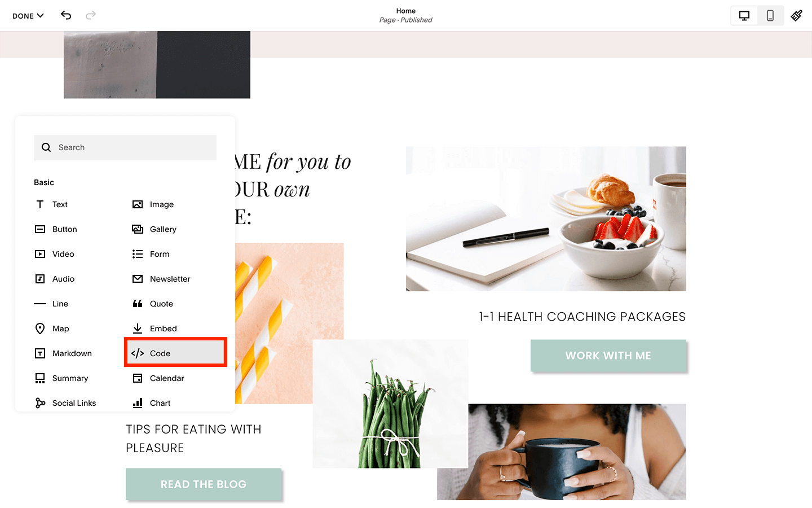
Task: Expand the DONE dropdown
Action: click(x=28, y=16)
